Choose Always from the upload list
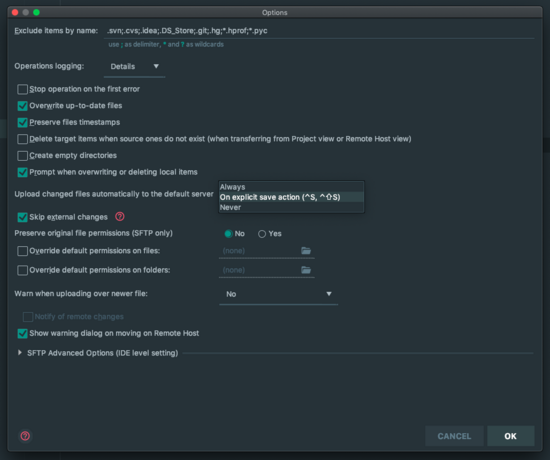This screenshot has width=550, height=460. pyautogui.click(x=291, y=187)
